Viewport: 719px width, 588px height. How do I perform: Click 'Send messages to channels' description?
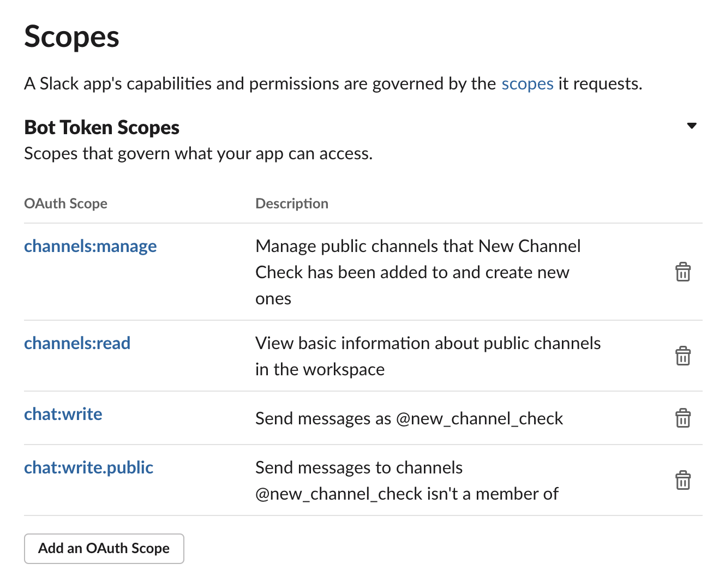(407, 481)
